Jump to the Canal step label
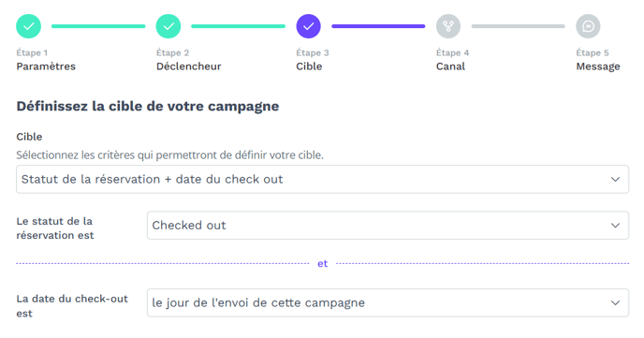644x338 pixels. [x=450, y=66]
